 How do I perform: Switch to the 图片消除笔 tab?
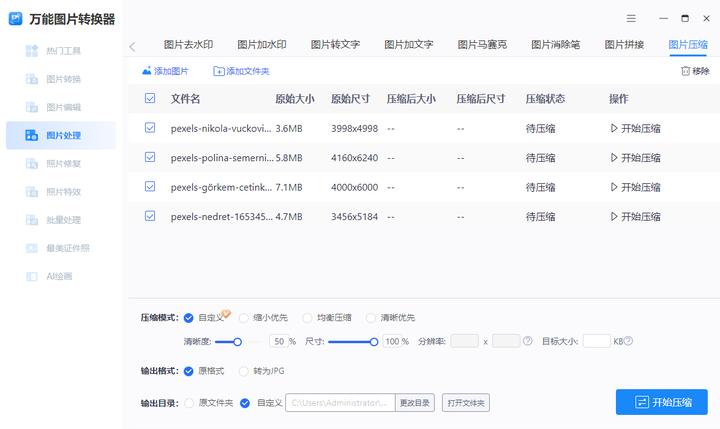[x=556, y=45]
